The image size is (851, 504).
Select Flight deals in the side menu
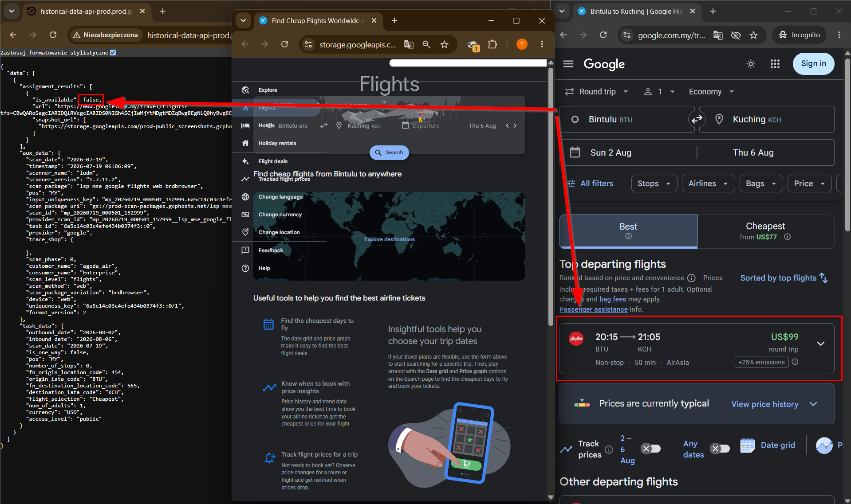(x=273, y=161)
